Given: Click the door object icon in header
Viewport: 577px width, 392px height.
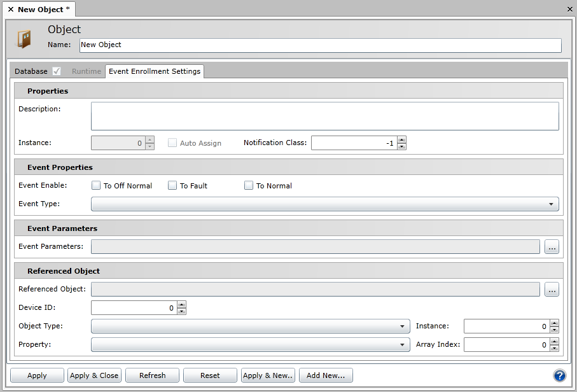Looking at the screenshot, I should point(24,39).
